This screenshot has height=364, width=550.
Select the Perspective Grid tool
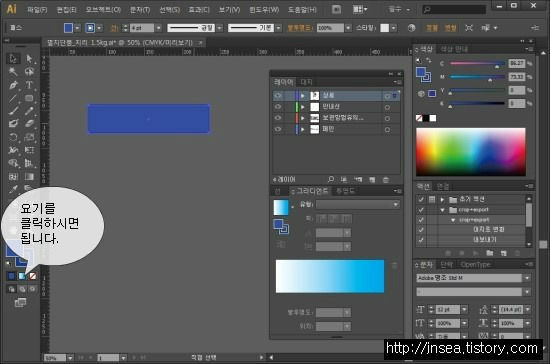(x=29, y=163)
